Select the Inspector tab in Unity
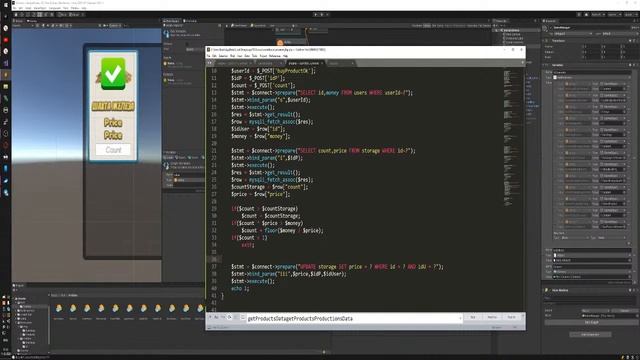640x360 pixels. [x=550, y=21]
